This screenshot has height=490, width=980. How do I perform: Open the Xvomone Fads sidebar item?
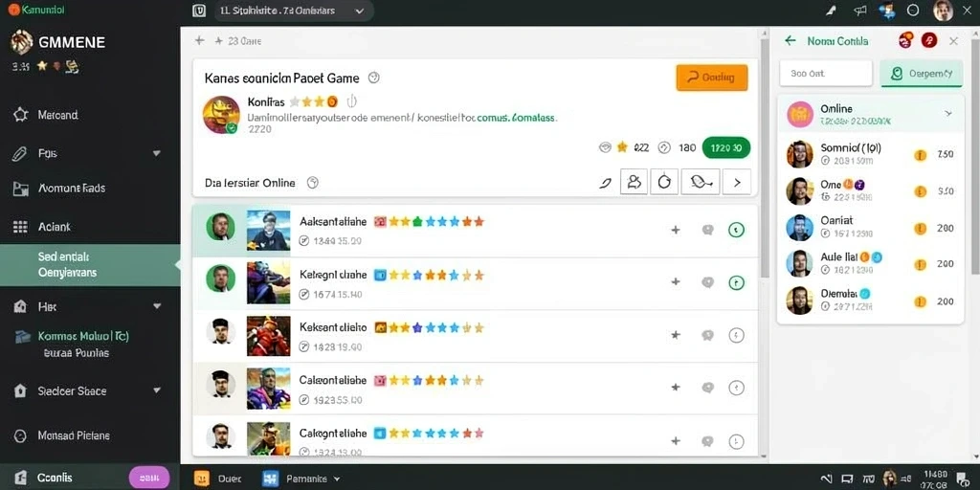tap(59, 189)
